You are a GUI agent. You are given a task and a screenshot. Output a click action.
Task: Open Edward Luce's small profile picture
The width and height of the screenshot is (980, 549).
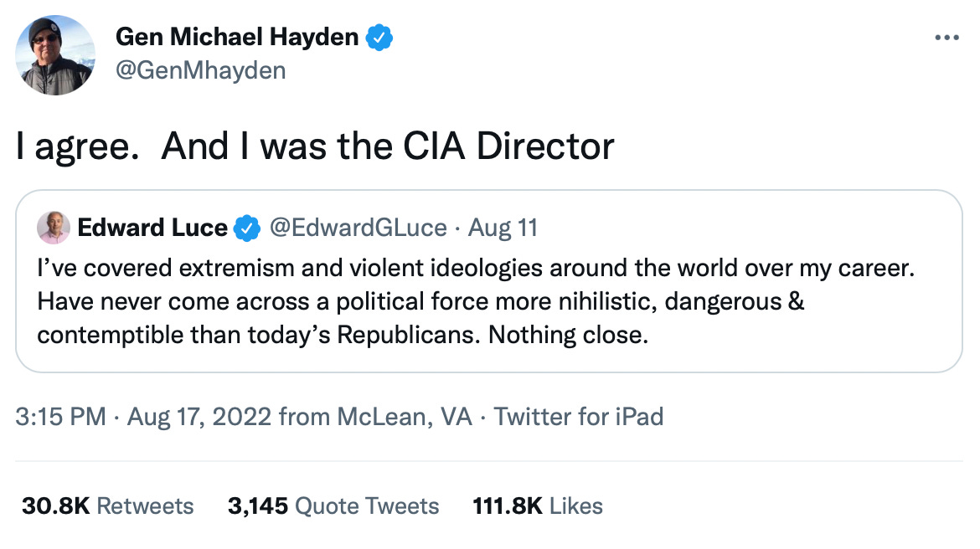[x=54, y=228]
